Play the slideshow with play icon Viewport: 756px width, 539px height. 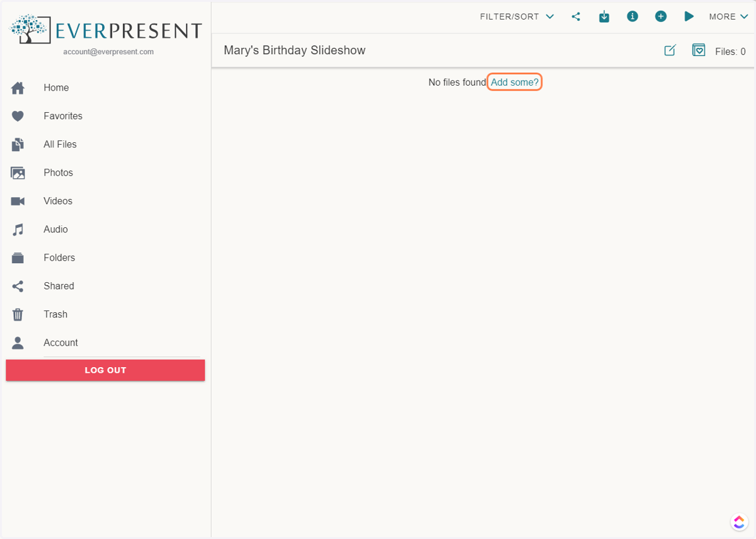pyautogui.click(x=689, y=16)
